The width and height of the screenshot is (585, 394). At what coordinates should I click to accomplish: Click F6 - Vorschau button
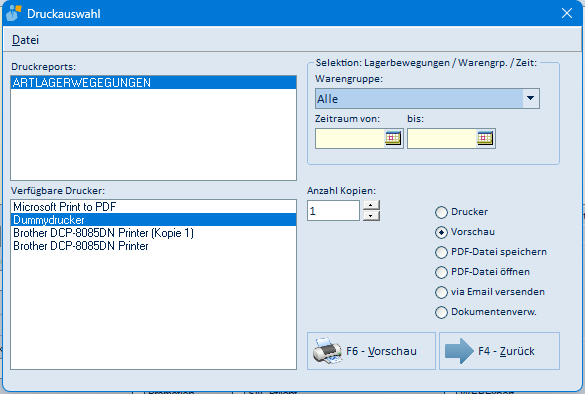tap(371, 351)
